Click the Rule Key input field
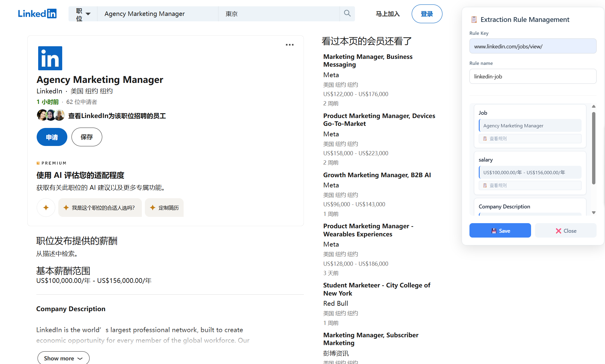Viewport: 605px width, 364px height. (533, 46)
